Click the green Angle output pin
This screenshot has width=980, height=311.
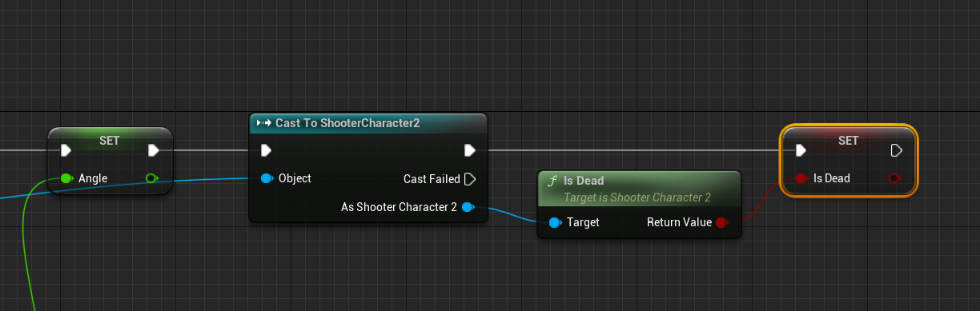point(152,178)
